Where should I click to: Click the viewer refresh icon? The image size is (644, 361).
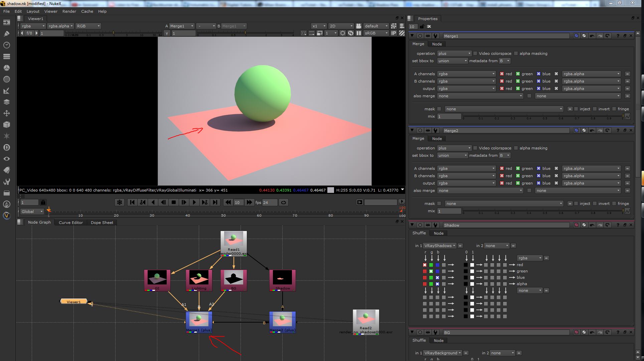point(351,33)
